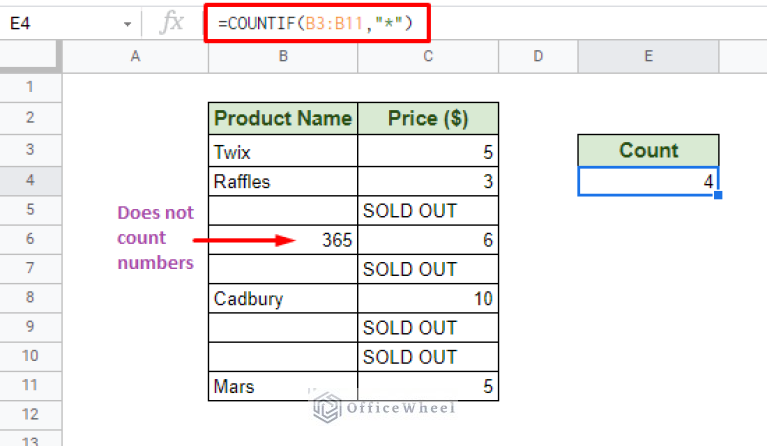Click the formula bar COUNTIF formula
Screen dimensions: 767x446
tap(316, 23)
